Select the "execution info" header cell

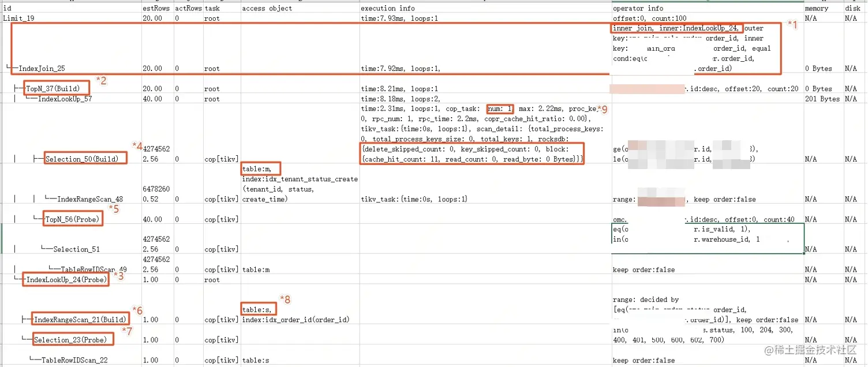click(x=485, y=8)
